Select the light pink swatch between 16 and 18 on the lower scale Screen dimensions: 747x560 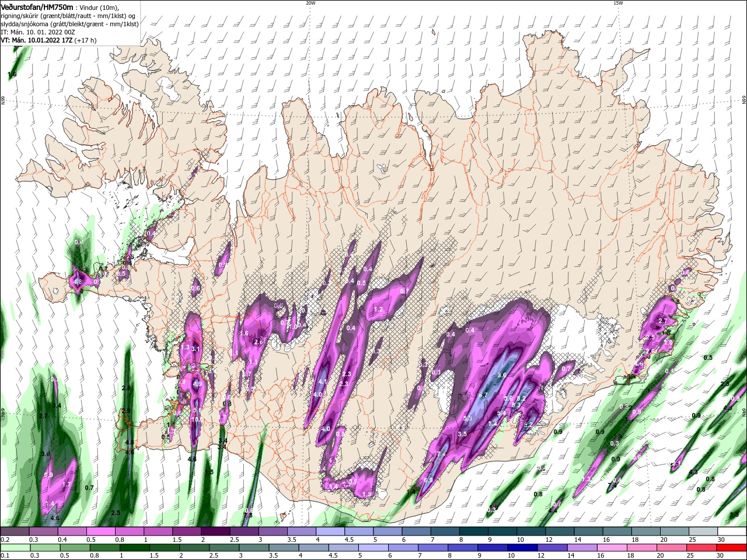tap(612, 548)
